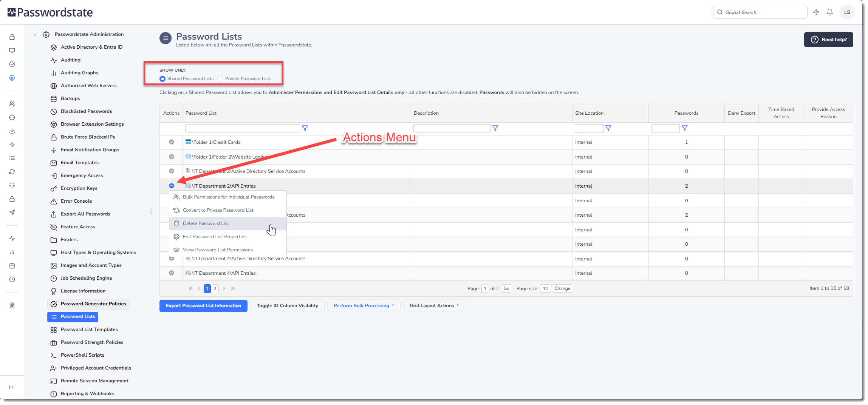Click the lightning bolt icon in top bar
Image resolution: width=868 pixels, height=405 pixels.
(x=816, y=12)
